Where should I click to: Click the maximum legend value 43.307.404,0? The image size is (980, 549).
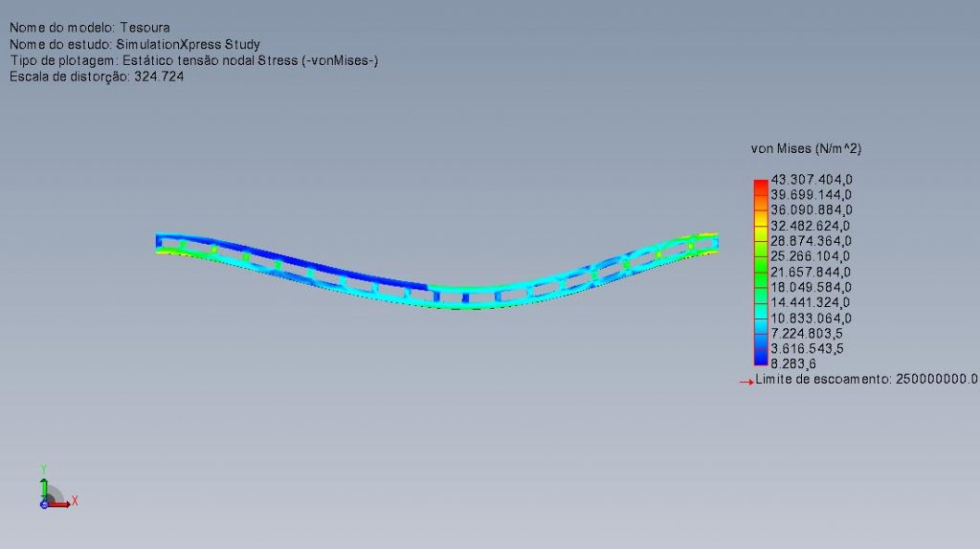click(812, 180)
